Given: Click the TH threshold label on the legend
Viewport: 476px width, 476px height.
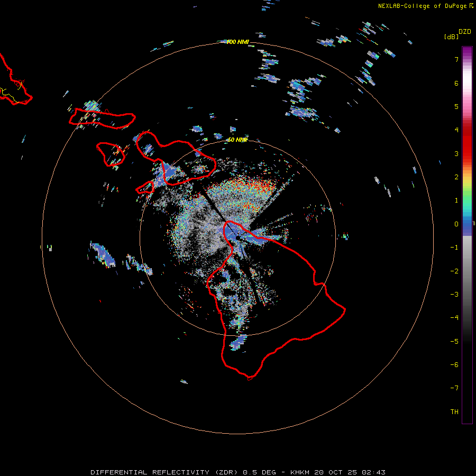Looking at the screenshot, I should [x=454, y=412].
